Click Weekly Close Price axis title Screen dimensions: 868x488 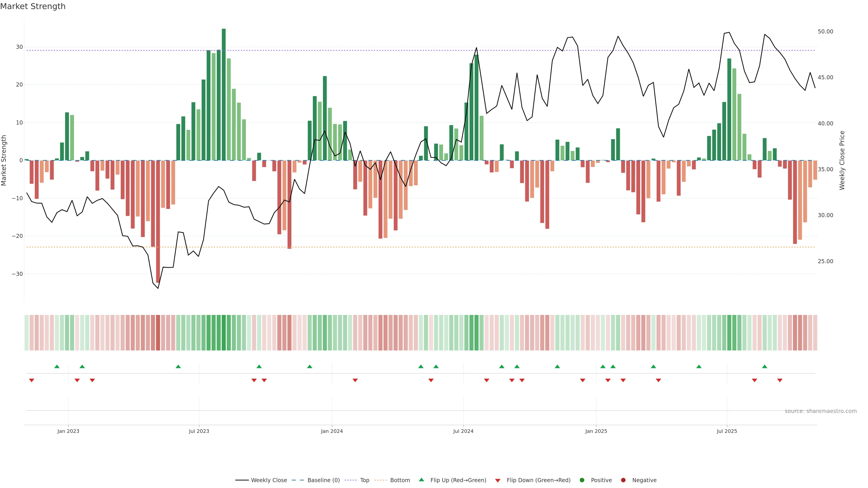click(842, 160)
